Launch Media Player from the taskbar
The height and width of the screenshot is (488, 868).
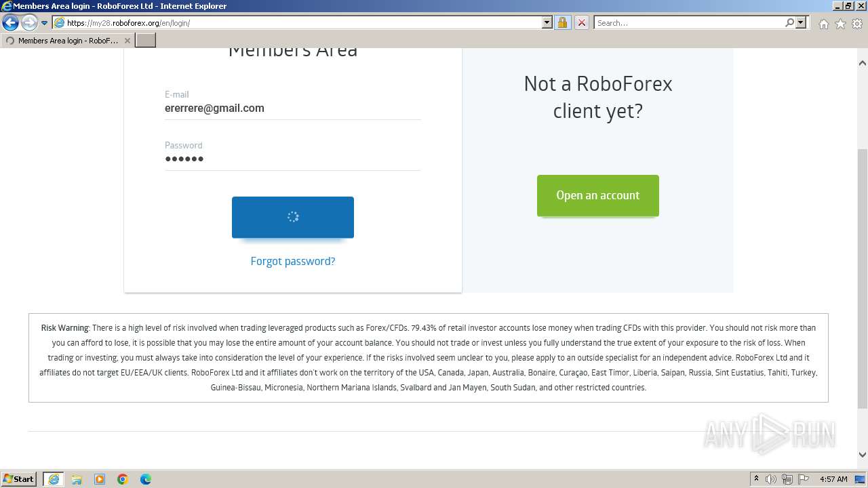(x=100, y=479)
